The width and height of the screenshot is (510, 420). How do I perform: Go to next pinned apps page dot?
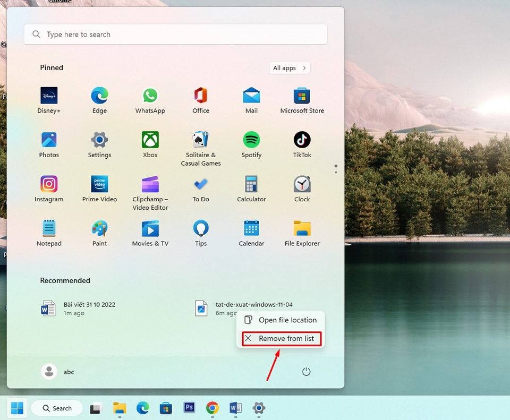click(336, 172)
